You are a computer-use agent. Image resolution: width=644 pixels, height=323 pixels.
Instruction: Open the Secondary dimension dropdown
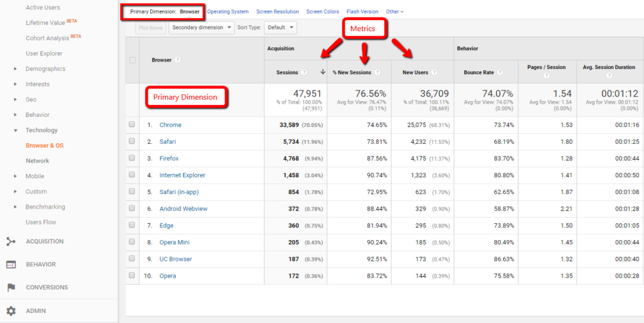(201, 28)
